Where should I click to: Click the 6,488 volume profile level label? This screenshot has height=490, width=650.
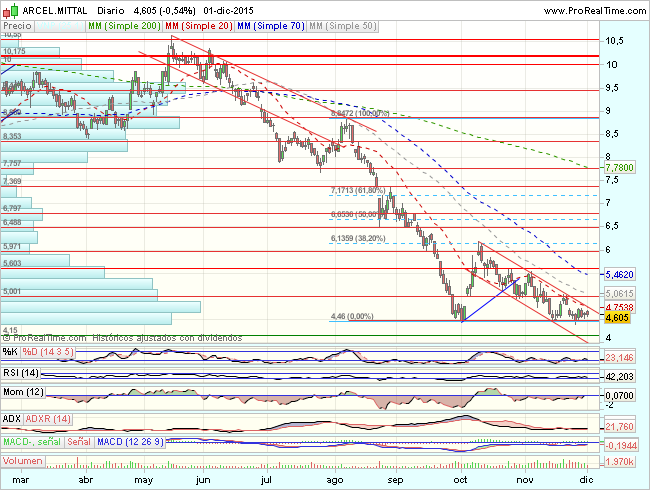coord(12,222)
